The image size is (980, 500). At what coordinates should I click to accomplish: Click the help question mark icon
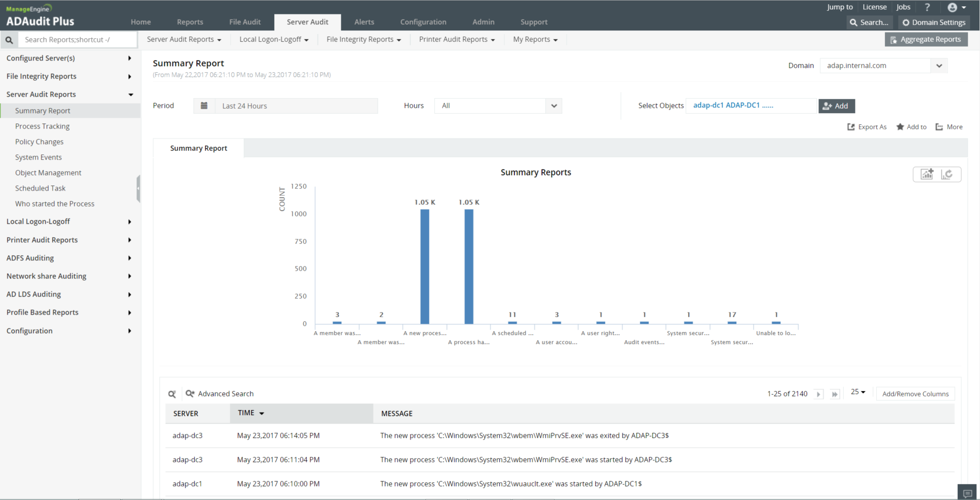tap(927, 7)
